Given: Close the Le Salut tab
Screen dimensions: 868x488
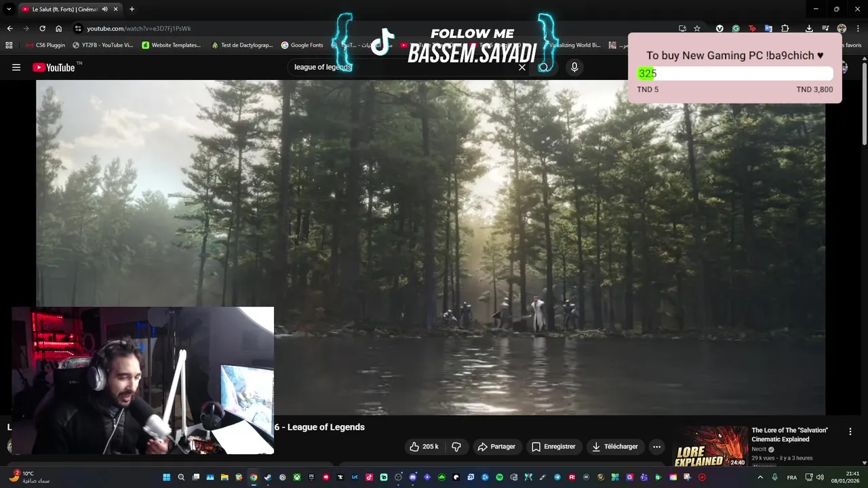Looking at the screenshot, I should pos(116,9).
